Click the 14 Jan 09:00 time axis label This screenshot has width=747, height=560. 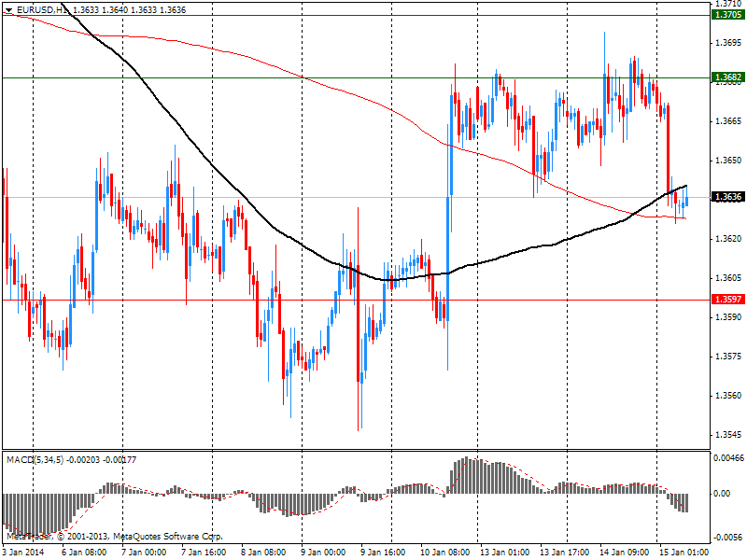(x=625, y=552)
